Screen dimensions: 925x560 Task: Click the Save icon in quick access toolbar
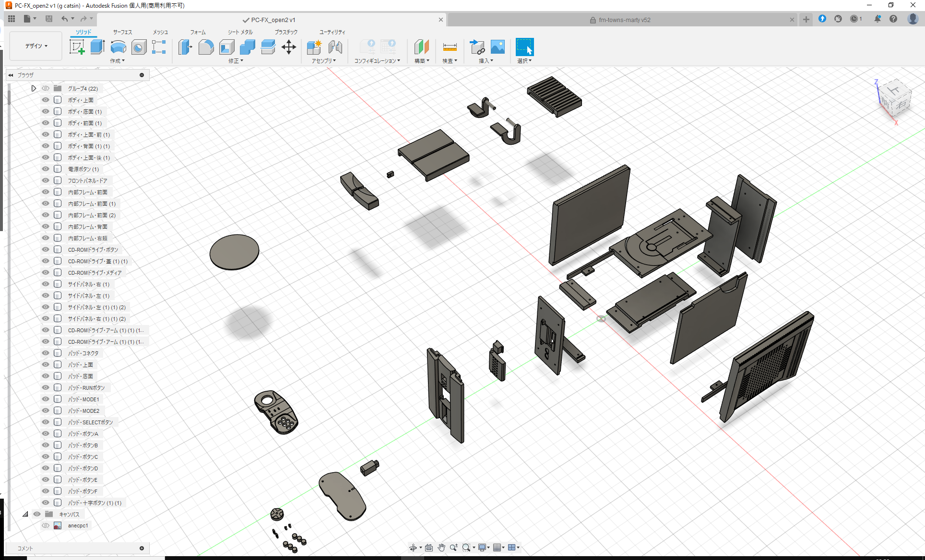(x=49, y=18)
